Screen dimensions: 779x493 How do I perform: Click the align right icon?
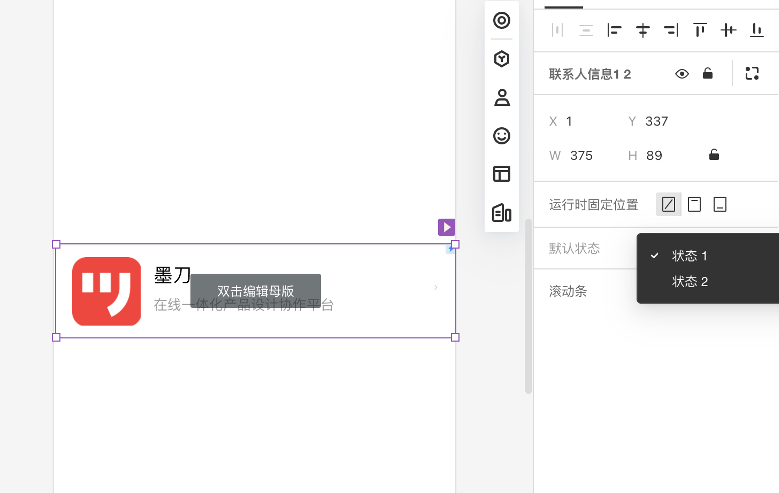[671, 30]
